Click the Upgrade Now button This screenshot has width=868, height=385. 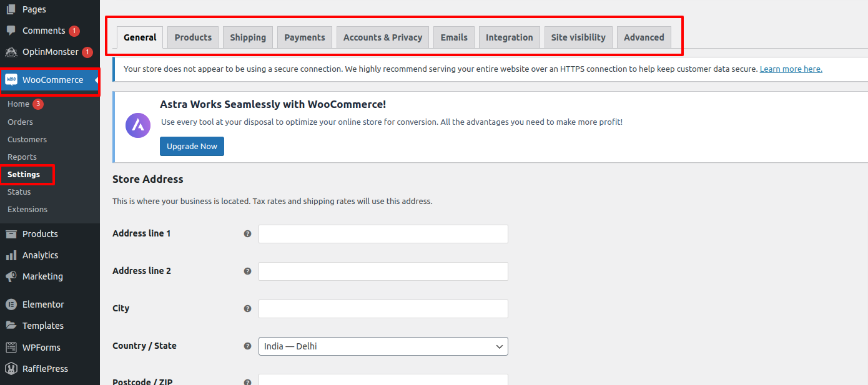point(192,146)
